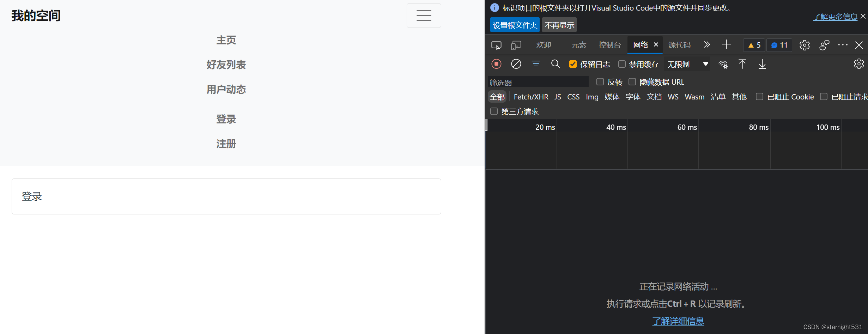The width and height of the screenshot is (868, 334).
Task: Click the import HAR file upload arrow
Action: (x=742, y=64)
